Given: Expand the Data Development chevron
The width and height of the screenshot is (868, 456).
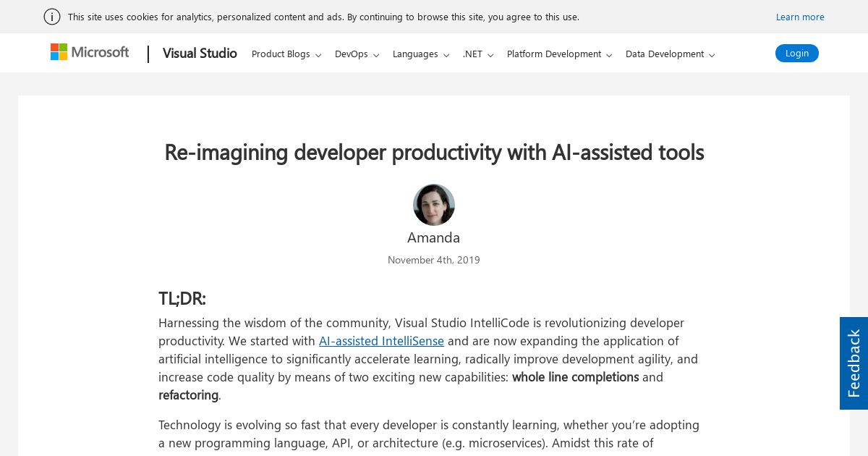Looking at the screenshot, I should pos(712,55).
